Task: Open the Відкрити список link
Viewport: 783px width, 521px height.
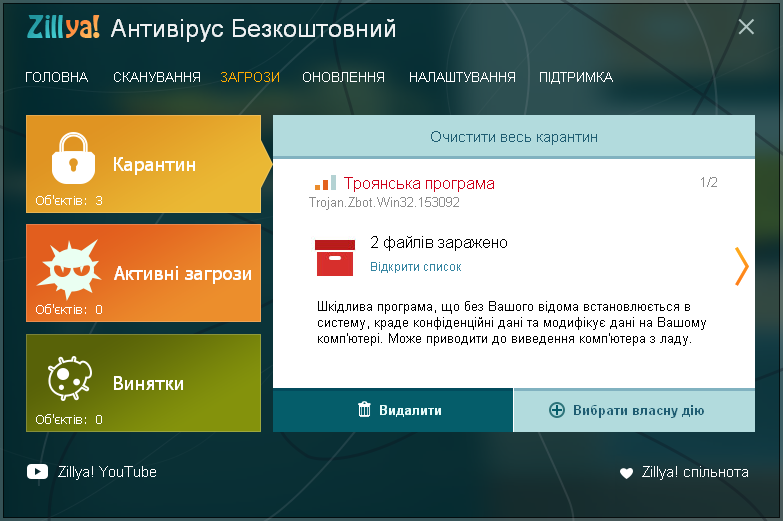Action: 415,267
